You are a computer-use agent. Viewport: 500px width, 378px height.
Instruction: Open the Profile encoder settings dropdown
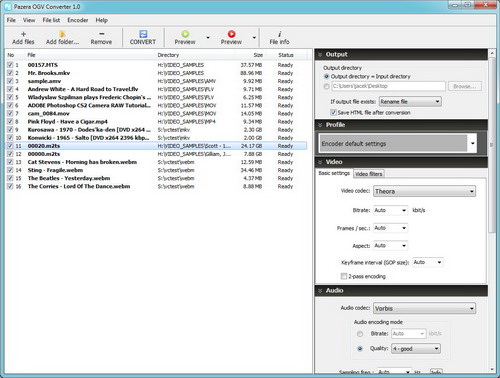click(398, 143)
